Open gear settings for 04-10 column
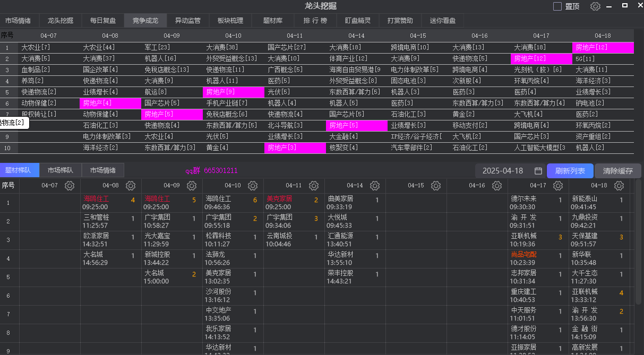Viewport: 644px width, 355px height. [253, 186]
